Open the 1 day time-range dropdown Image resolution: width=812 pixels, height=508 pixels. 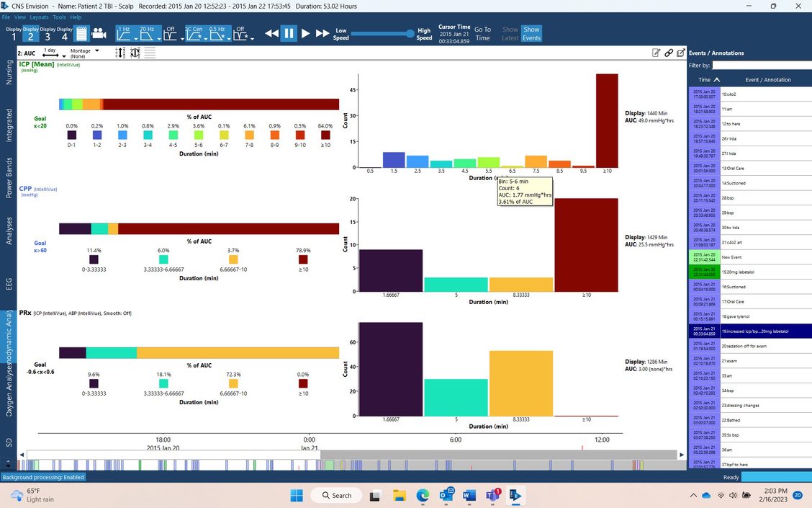click(50, 53)
